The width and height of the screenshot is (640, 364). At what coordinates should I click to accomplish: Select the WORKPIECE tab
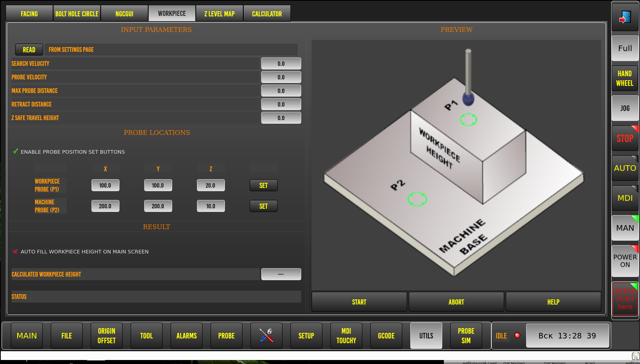pos(172,13)
